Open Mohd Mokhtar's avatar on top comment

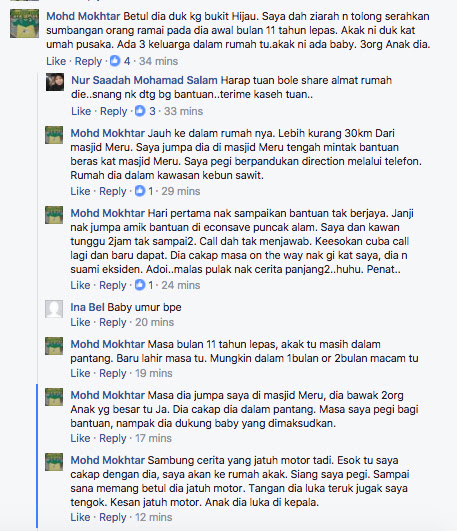pyautogui.click(x=24, y=23)
